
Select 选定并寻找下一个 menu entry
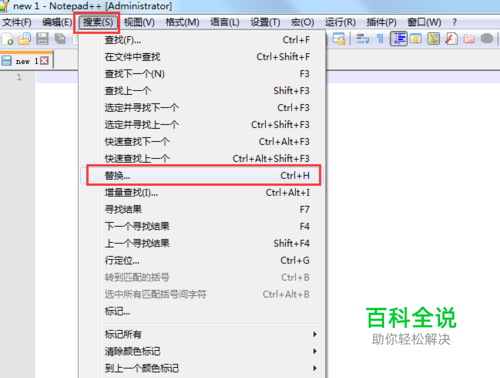click(x=203, y=108)
